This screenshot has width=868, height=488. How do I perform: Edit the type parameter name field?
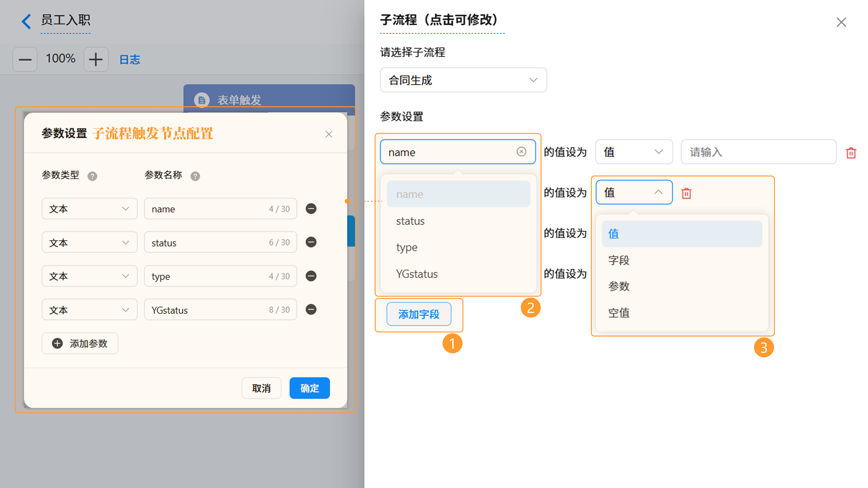pyautogui.click(x=220, y=276)
